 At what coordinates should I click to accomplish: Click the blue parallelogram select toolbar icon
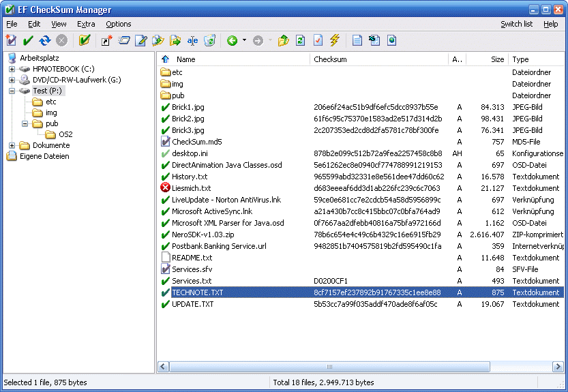coord(124,40)
